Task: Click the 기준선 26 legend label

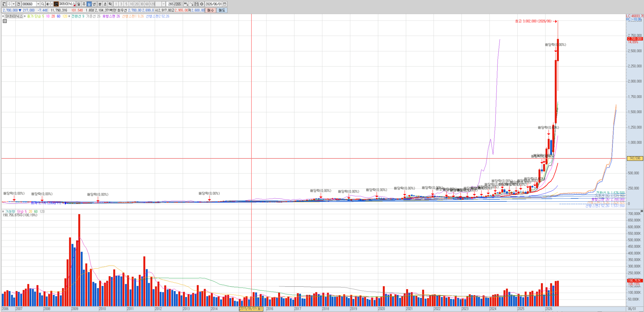Action: (93, 16)
